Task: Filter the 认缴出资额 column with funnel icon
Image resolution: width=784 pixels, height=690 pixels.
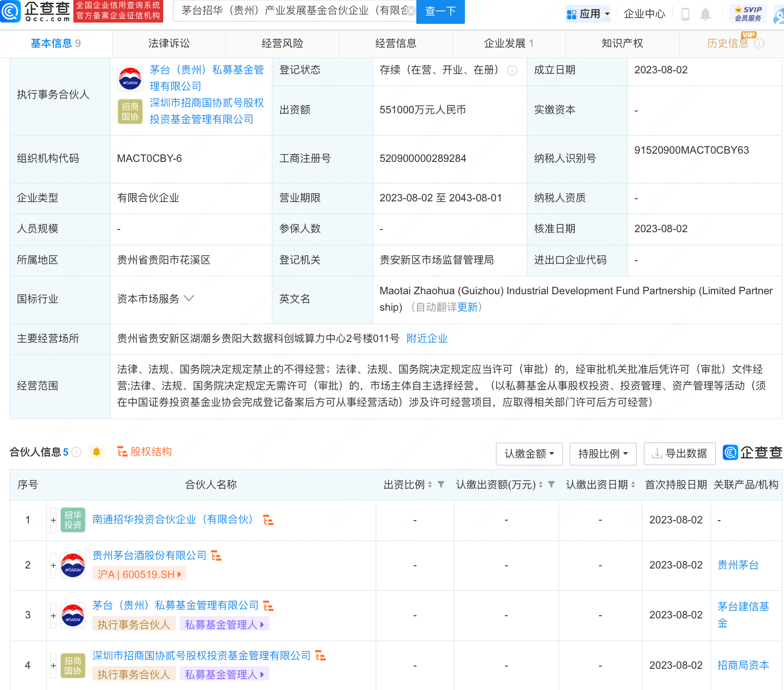Action: point(551,484)
